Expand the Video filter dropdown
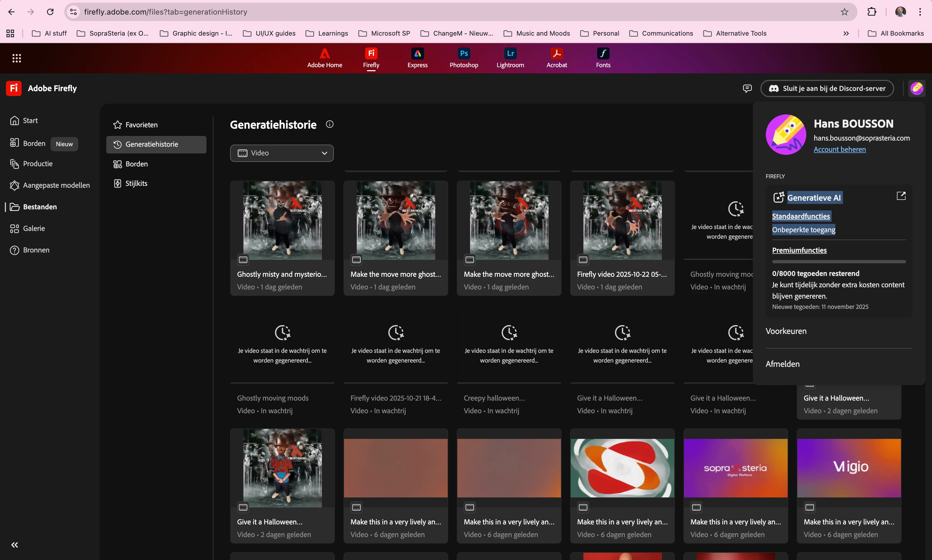932x560 pixels. pos(282,153)
